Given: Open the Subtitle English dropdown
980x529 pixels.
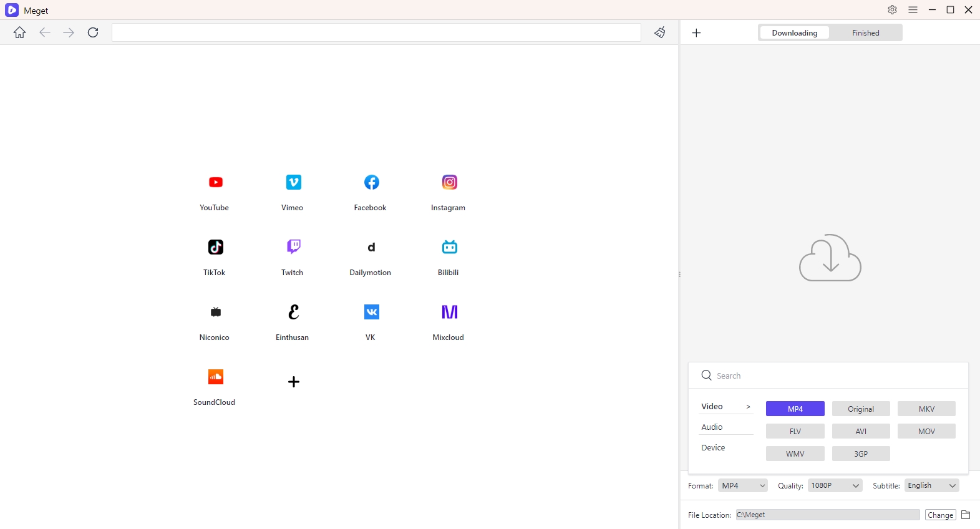Looking at the screenshot, I should [932, 485].
